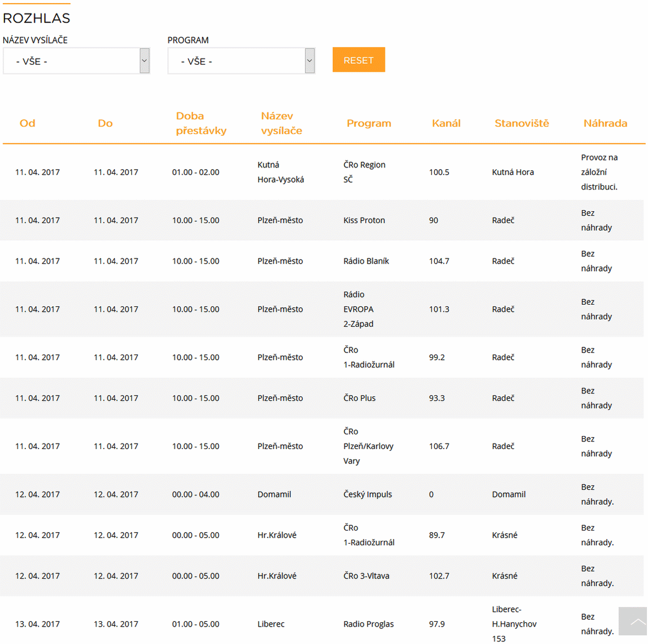This screenshot has height=644, width=648.
Task: Select the Rádio Blaník row
Action: [366, 261]
